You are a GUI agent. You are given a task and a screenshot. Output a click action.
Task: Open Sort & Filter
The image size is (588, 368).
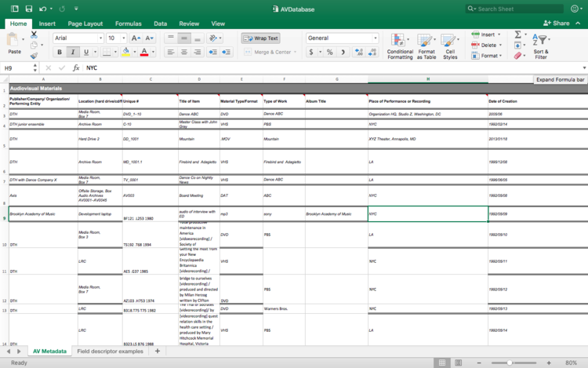[541, 46]
